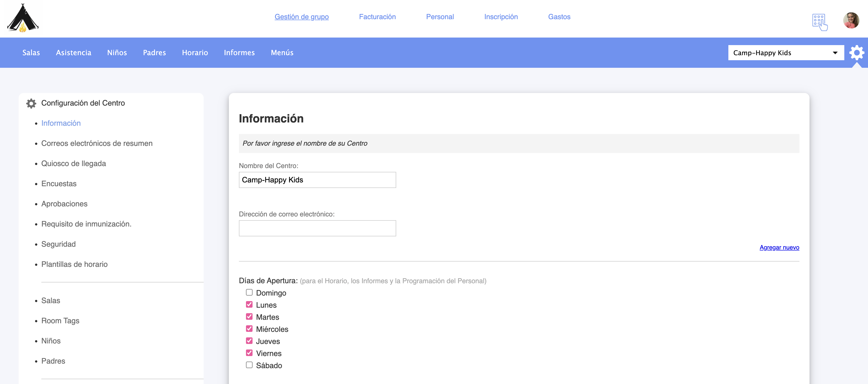Click the gray Configuración del Centro gear icon
The image size is (868, 384).
(31, 103)
